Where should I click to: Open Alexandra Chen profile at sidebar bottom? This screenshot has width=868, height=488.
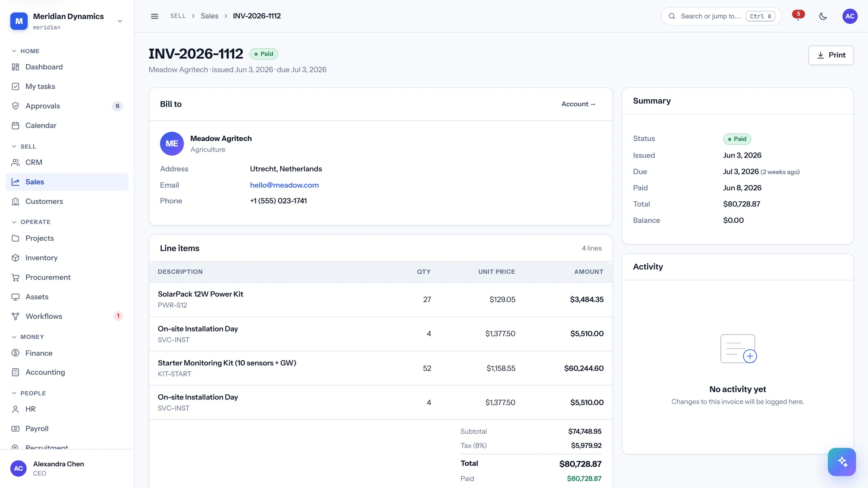pos(67,468)
